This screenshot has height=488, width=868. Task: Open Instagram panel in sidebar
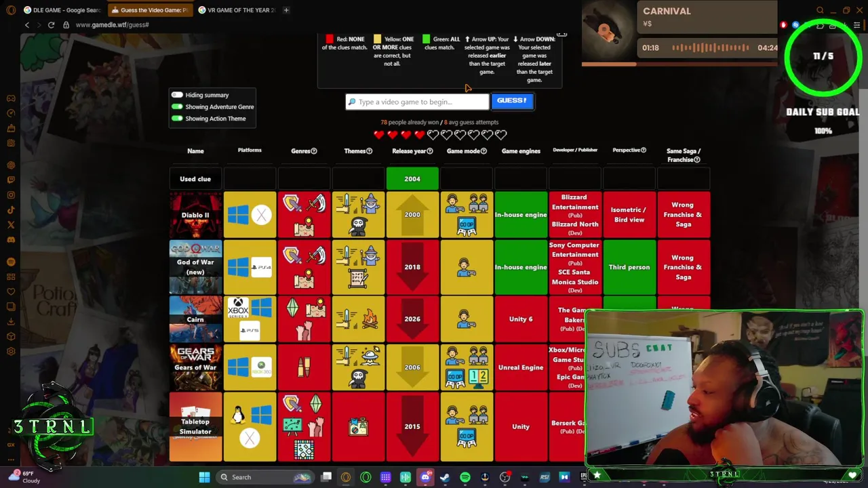(11, 195)
